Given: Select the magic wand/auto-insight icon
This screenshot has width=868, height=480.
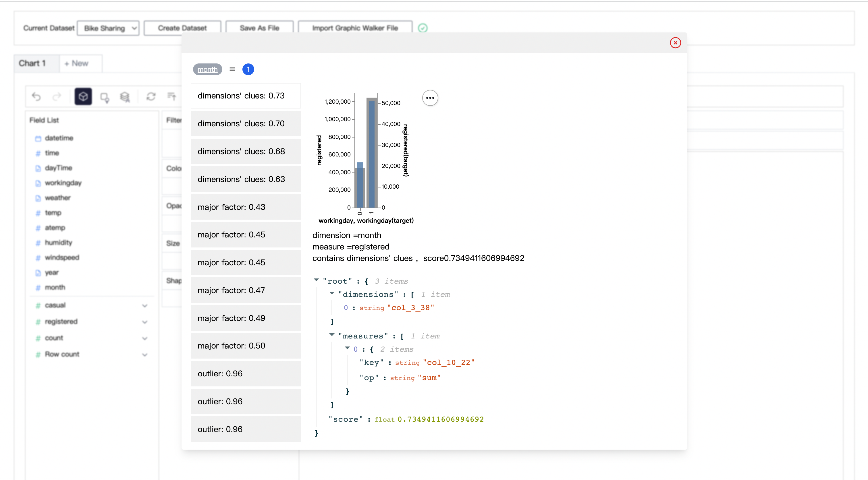Looking at the screenshot, I should [105, 96].
